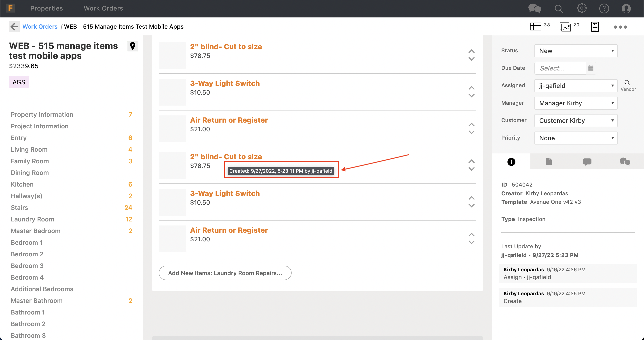Screen dimensions: 644x340
Task: Open the Priority dropdown showing None
Action: (575, 138)
